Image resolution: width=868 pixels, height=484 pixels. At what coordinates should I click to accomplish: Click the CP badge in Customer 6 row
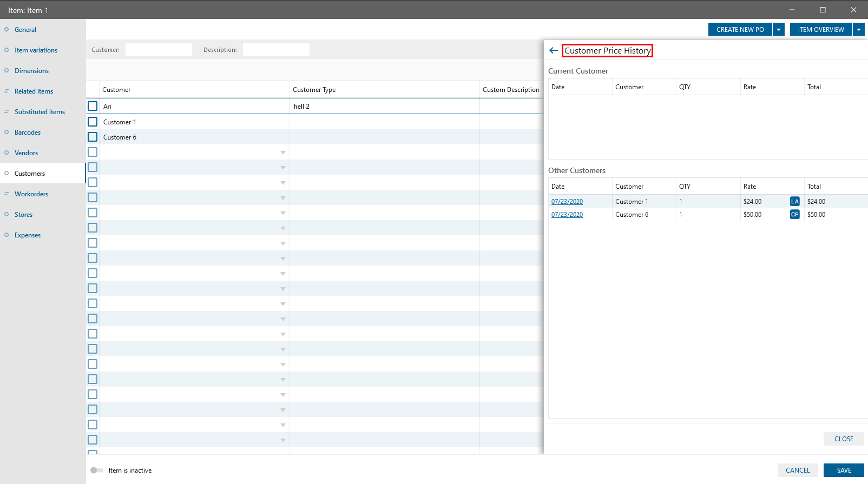[794, 214]
